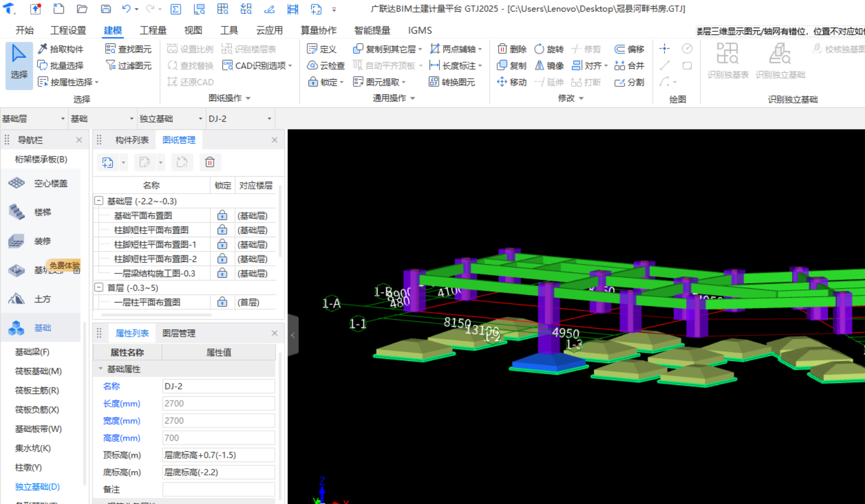This screenshot has height=504, width=865.
Task: Click the 旋转 rotate tool
Action: pyautogui.click(x=549, y=49)
